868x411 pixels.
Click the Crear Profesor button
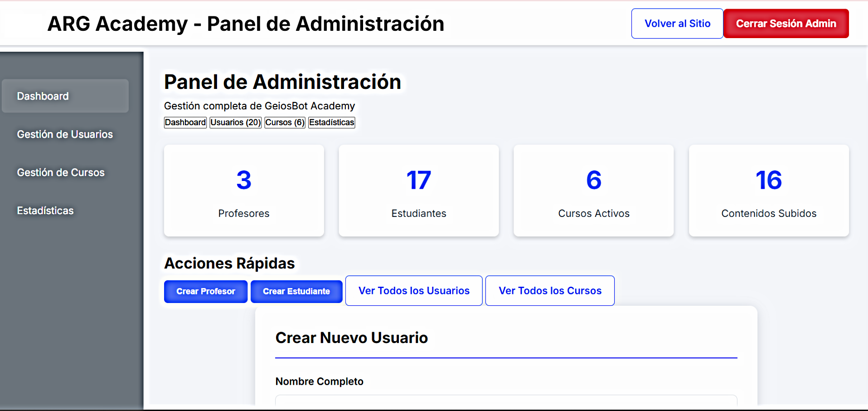205,291
